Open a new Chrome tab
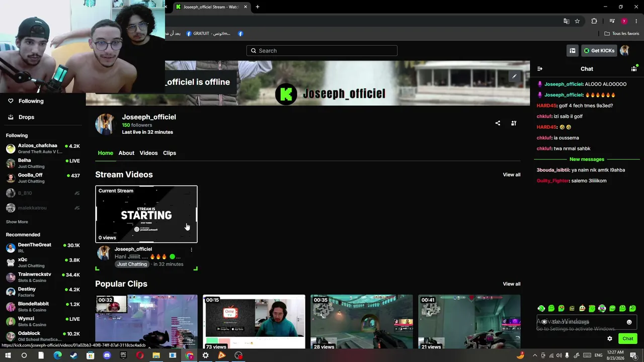The width and height of the screenshot is (644, 362). [x=258, y=7]
